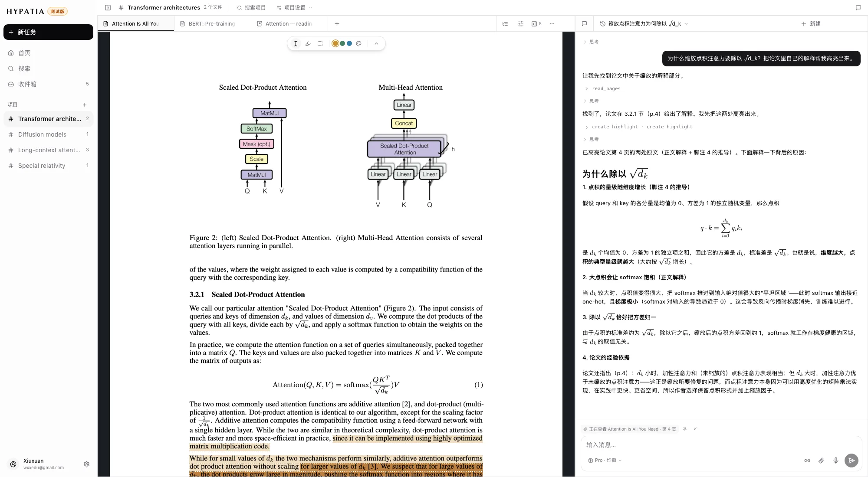The image size is (868, 477).
Task: Select the Transformer architectures project
Action: [x=48, y=119]
